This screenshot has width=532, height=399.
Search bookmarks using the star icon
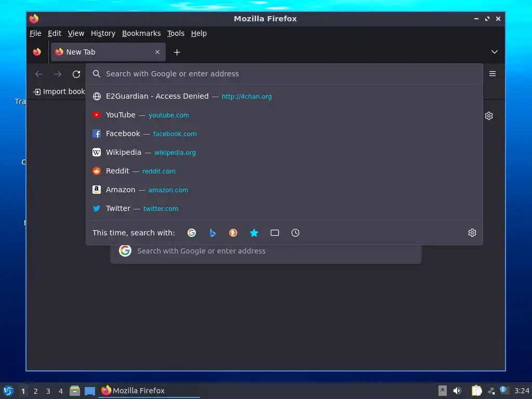254,233
